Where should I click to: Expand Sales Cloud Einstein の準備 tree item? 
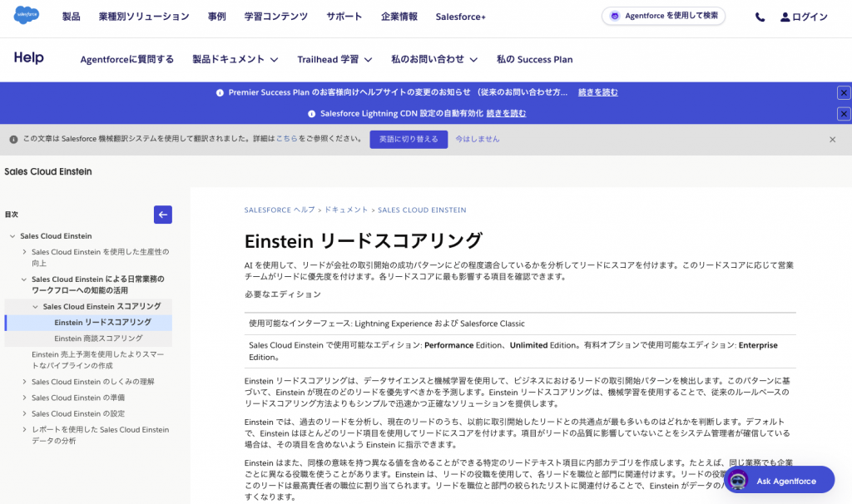coord(23,398)
